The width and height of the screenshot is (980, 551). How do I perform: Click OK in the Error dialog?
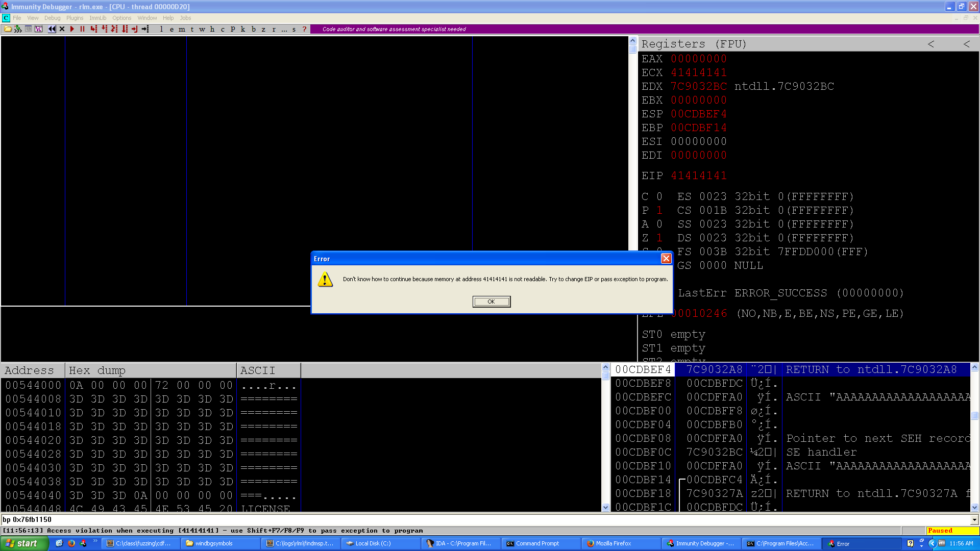tap(491, 302)
